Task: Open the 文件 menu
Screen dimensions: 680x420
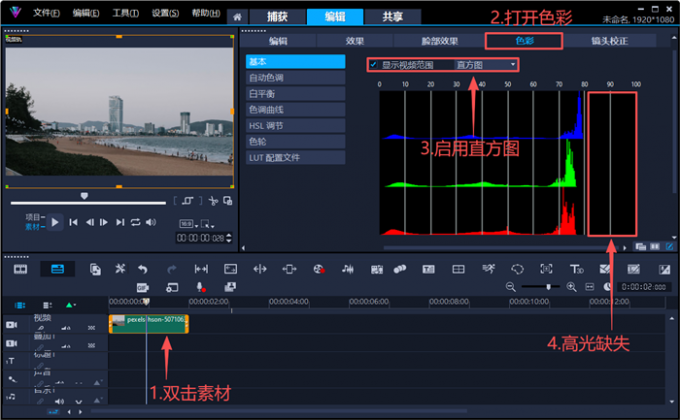Action: pyautogui.click(x=46, y=13)
